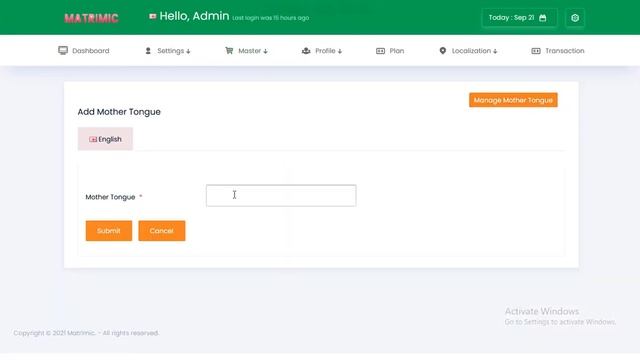Click the Dashboard monitor icon
Viewport: 640px width, 360px height.
(x=63, y=51)
